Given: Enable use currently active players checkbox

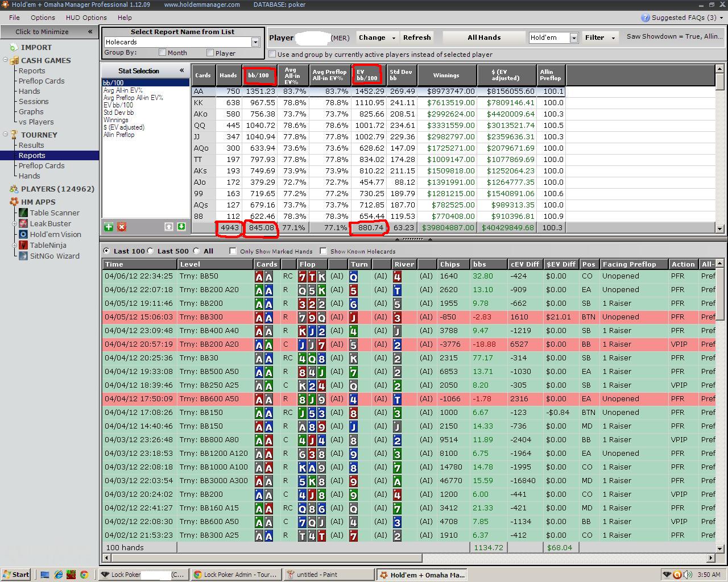Looking at the screenshot, I should pyautogui.click(x=272, y=54).
